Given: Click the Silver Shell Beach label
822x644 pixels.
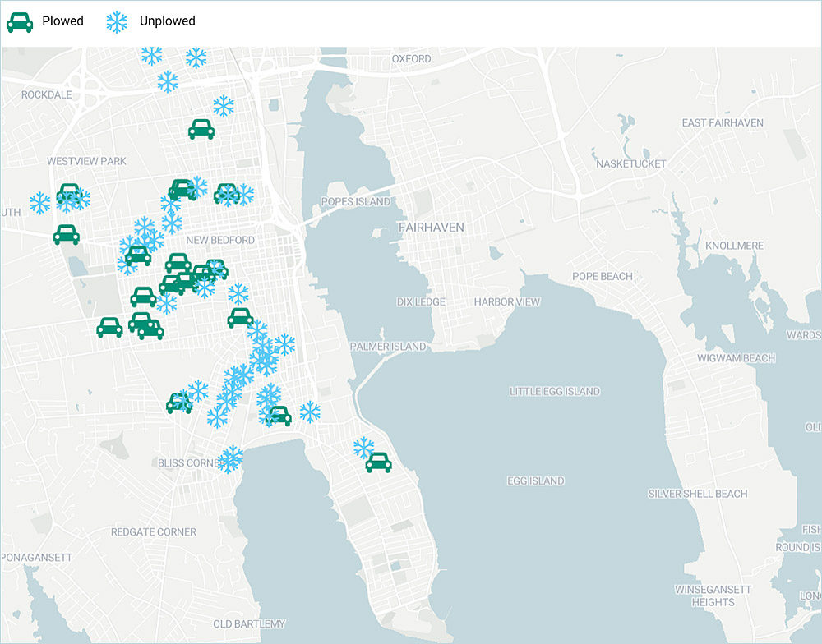Looking at the screenshot, I should tap(697, 494).
